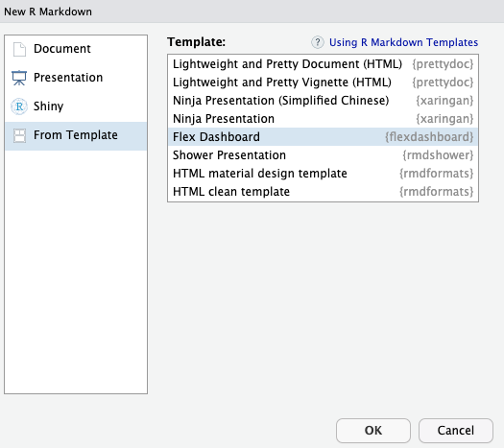The height and width of the screenshot is (448, 504).
Task: Open Using R Markdown Templates link
Action: (x=403, y=42)
